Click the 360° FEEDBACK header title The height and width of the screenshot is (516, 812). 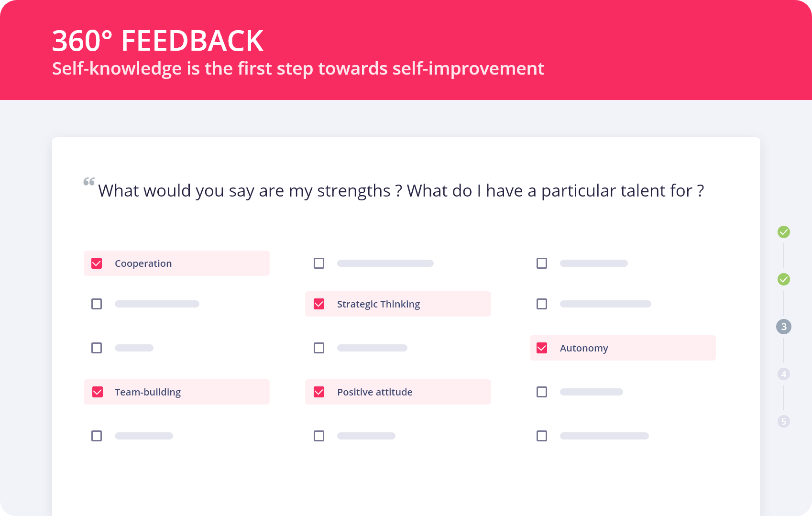pos(157,41)
